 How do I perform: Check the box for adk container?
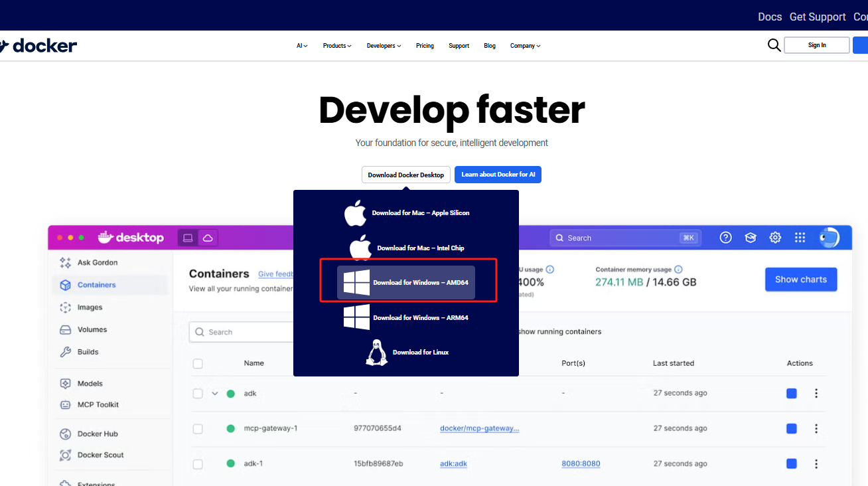198,394
